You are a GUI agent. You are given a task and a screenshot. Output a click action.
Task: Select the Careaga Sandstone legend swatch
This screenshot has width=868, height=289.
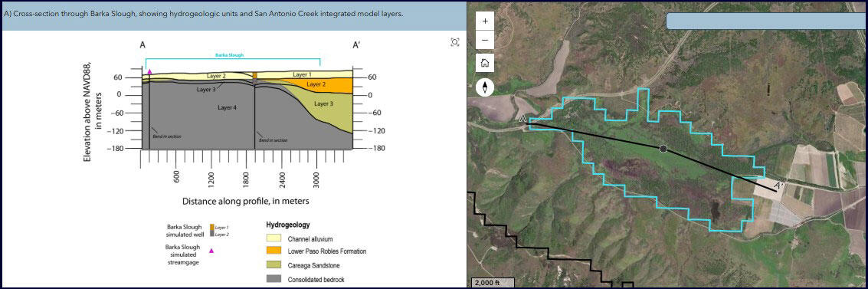tap(274, 265)
